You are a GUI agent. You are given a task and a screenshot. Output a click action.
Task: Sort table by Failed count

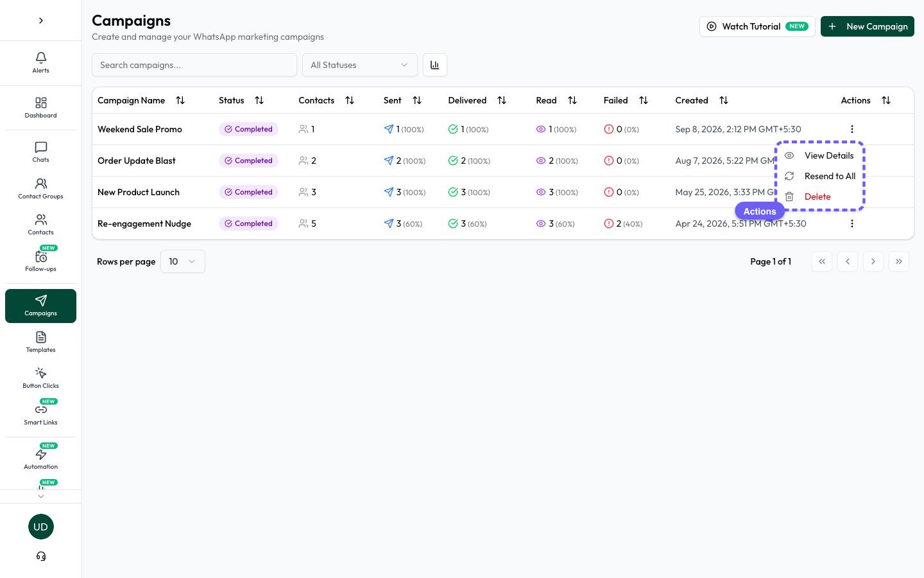pyautogui.click(x=626, y=100)
